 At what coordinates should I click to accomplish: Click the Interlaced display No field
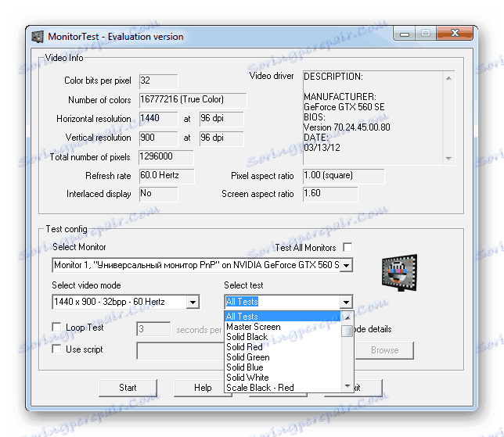pyautogui.click(x=158, y=194)
